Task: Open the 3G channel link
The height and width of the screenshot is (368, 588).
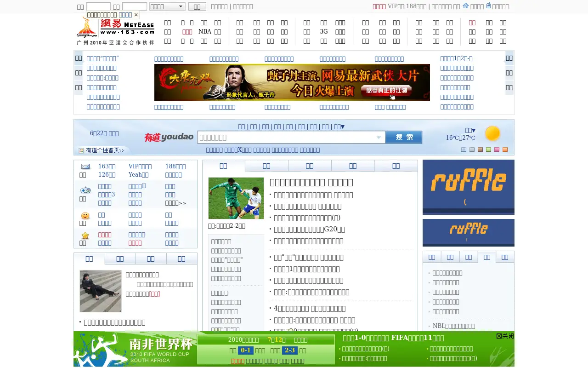Action: click(x=324, y=32)
